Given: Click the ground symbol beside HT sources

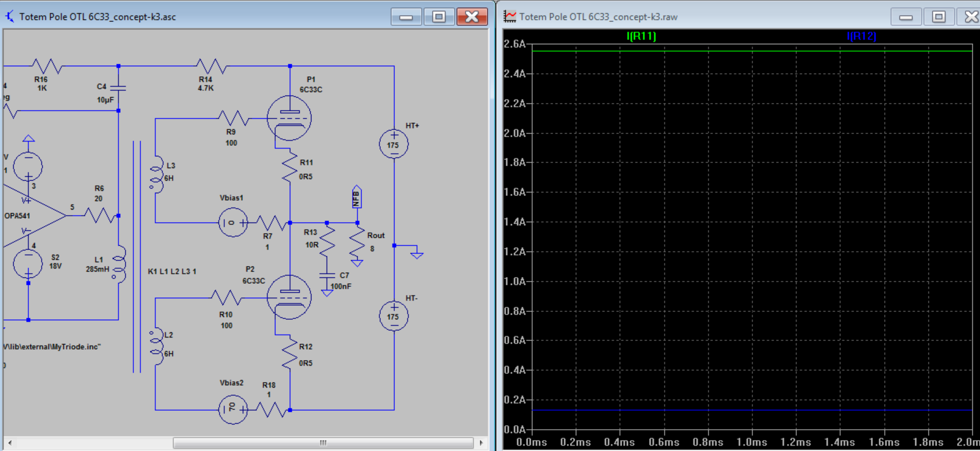Looking at the screenshot, I should [x=416, y=255].
